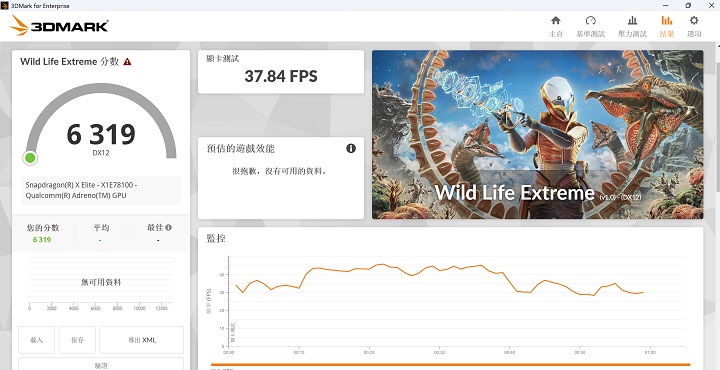Viewport: 720px width, 370px height.
Task: Click the Verify (驗證) button
Action: coord(101,364)
